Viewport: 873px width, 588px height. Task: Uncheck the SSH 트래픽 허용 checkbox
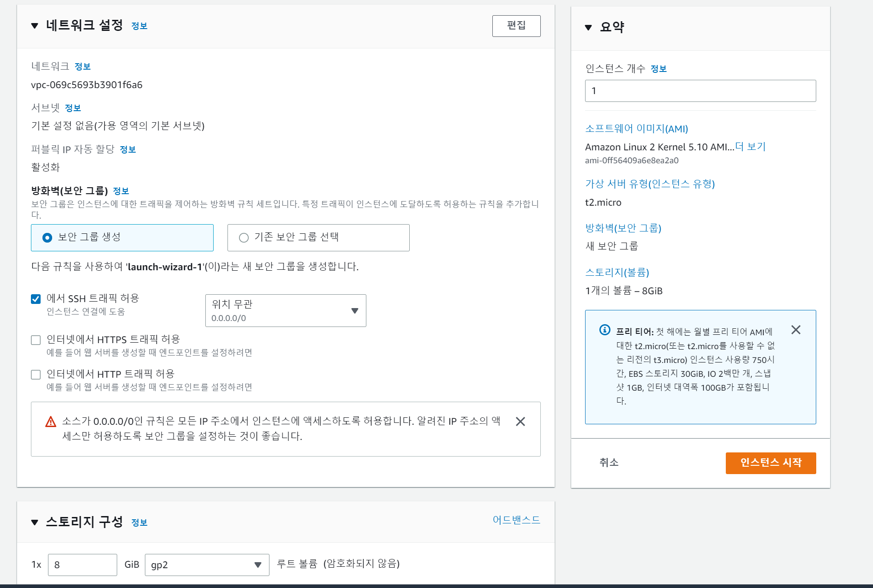click(x=36, y=299)
